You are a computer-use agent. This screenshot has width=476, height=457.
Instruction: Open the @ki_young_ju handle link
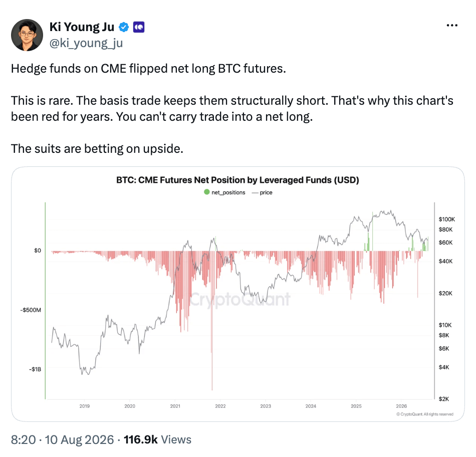(x=86, y=43)
